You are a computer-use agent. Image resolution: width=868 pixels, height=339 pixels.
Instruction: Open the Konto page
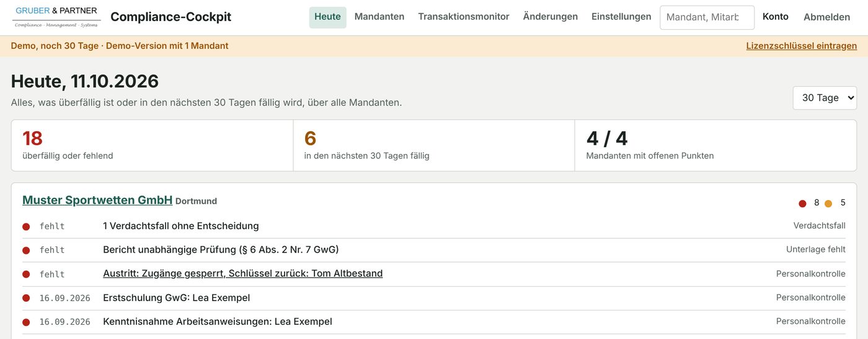[x=776, y=17]
